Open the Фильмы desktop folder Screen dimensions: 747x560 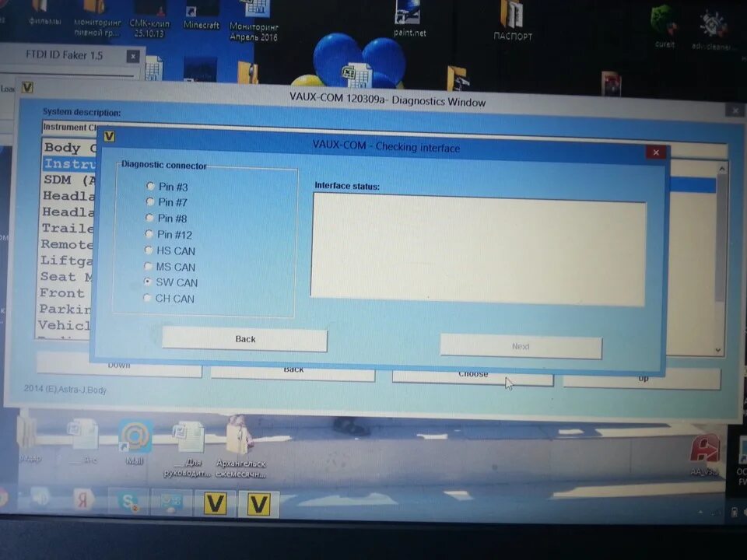(45, 13)
